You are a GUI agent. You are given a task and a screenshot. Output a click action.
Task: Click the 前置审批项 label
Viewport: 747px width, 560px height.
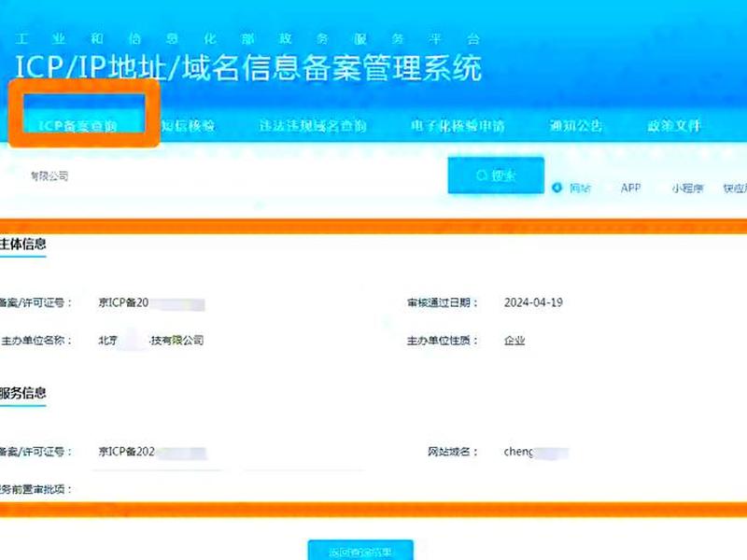pyautogui.click(x=35, y=489)
